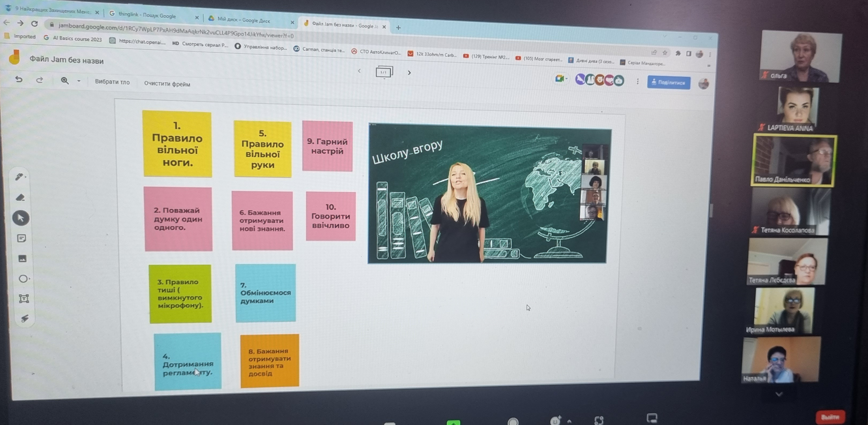Add a sticky note with sidebar tool
This screenshot has width=868, height=425.
21,238
